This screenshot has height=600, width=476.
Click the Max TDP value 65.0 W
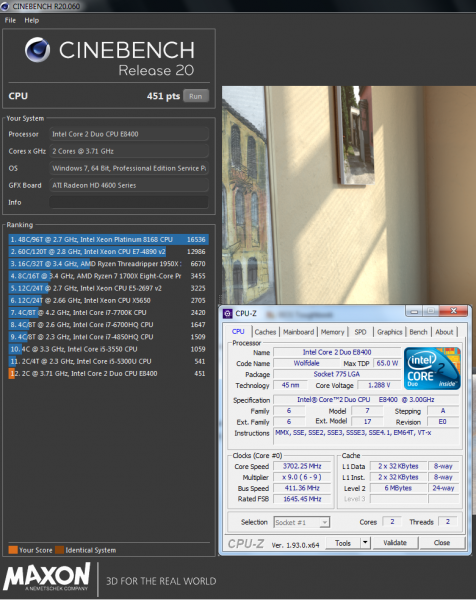pyautogui.click(x=387, y=363)
